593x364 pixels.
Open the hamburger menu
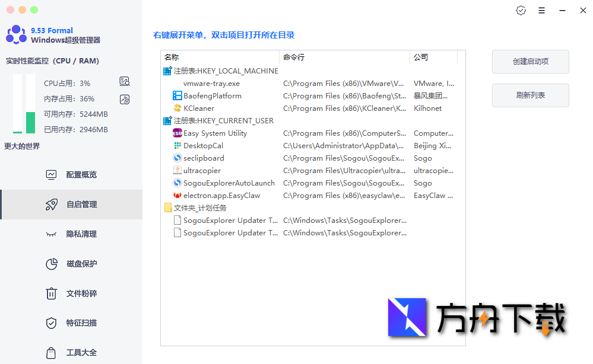click(x=541, y=10)
